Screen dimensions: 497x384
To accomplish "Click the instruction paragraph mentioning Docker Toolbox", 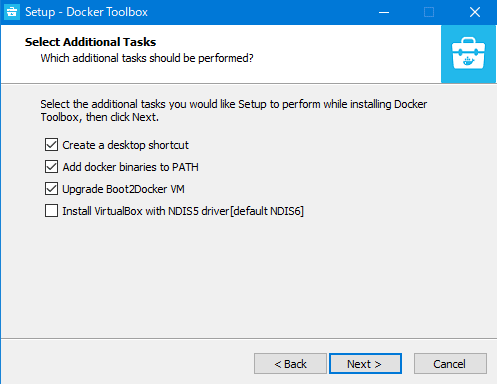I will coord(234,111).
